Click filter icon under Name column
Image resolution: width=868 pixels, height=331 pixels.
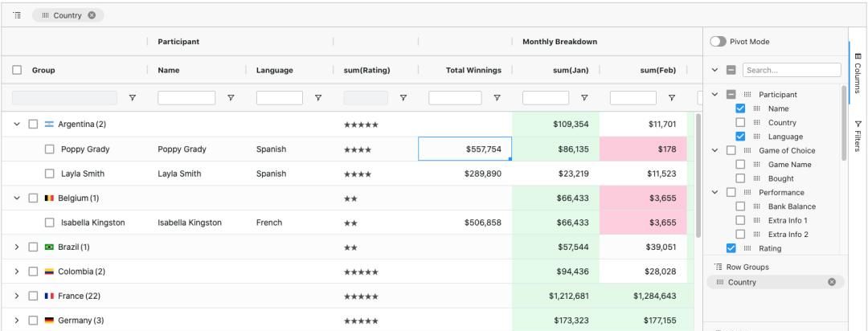pyautogui.click(x=231, y=98)
